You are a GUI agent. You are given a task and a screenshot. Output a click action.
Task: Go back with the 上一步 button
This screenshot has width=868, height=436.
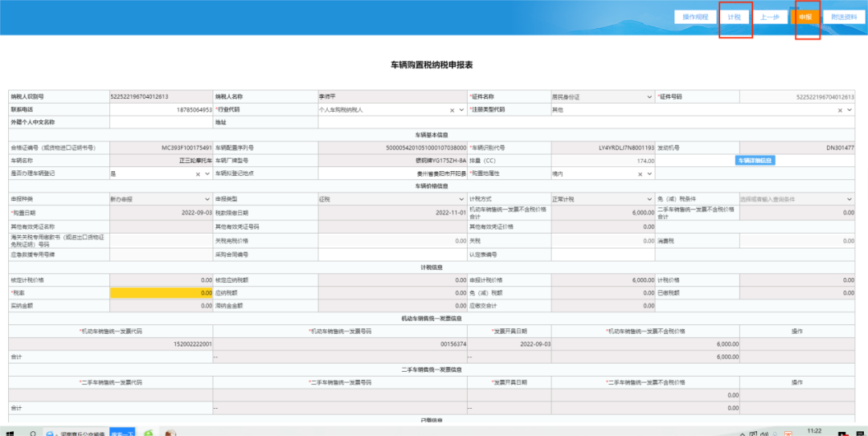(x=769, y=17)
